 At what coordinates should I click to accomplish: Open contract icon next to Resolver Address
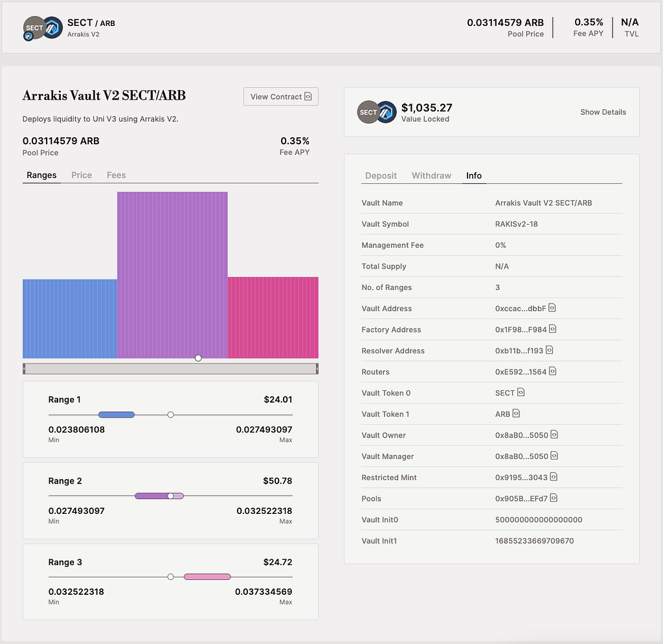tap(549, 350)
